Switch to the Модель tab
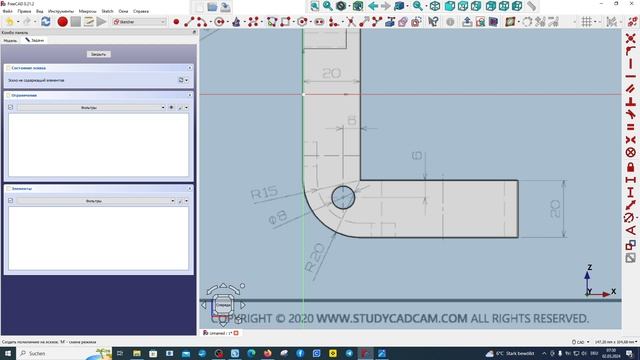Screen dimensions: 640x360 coord(11,40)
